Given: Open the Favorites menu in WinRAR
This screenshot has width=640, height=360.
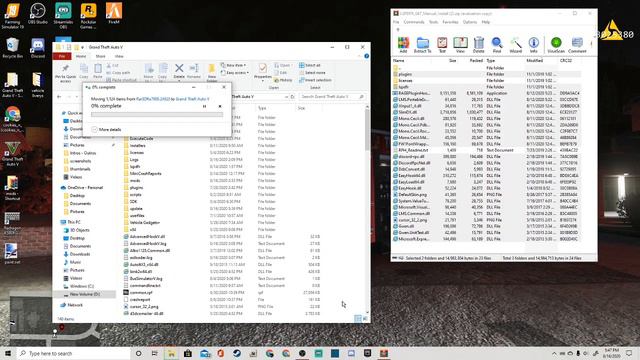Looking at the screenshot, I should tap(450, 22).
